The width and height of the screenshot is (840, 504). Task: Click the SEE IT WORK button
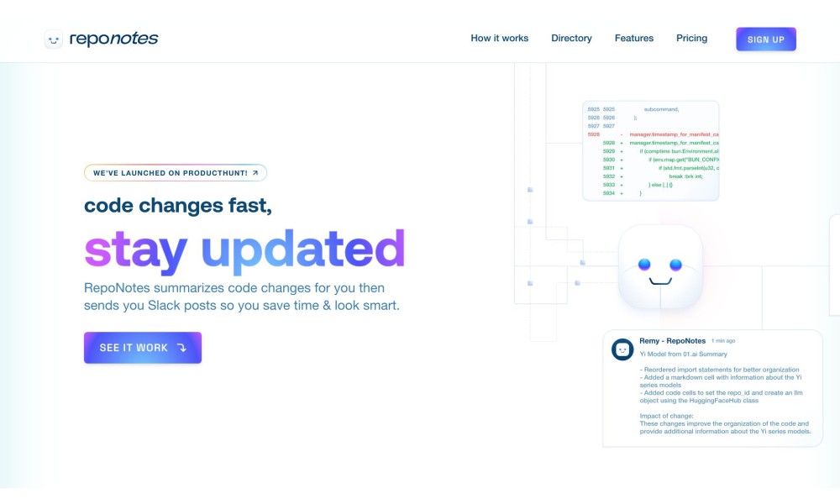[x=143, y=348]
